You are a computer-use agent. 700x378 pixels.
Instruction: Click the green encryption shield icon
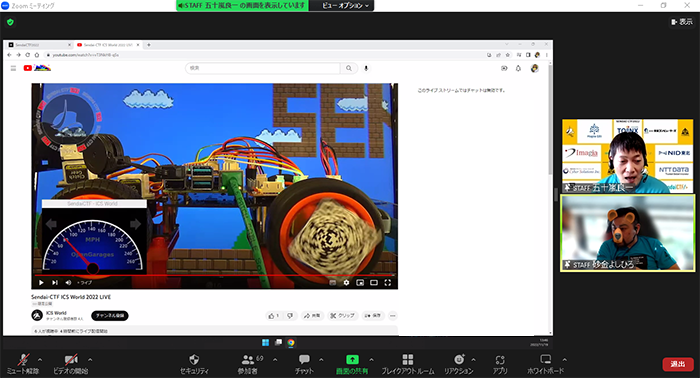click(10, 22)
